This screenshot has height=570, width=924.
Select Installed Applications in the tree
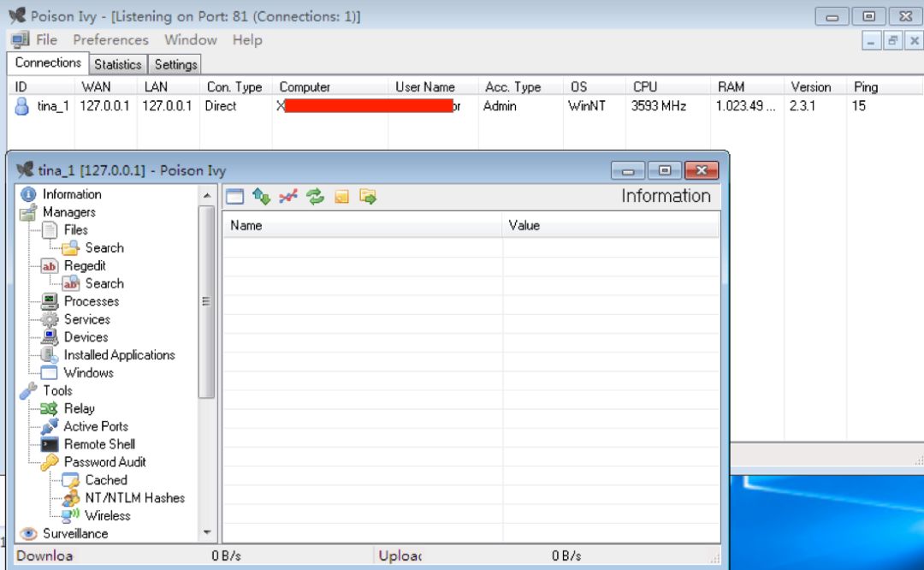pos(120,355)
